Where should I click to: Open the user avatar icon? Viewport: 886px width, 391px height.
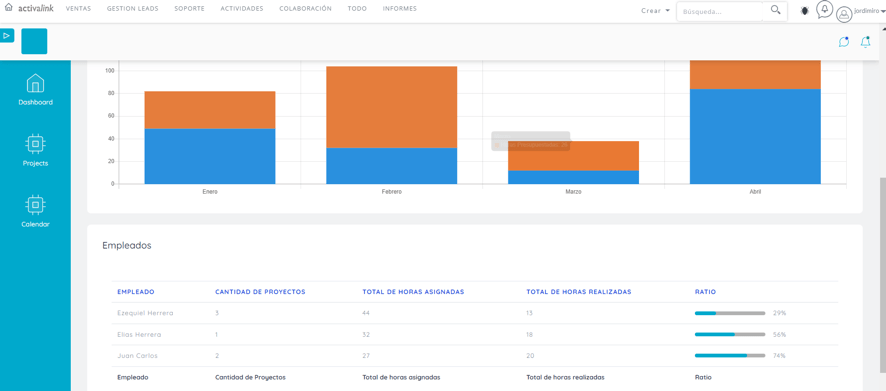(x=844, y=15)
